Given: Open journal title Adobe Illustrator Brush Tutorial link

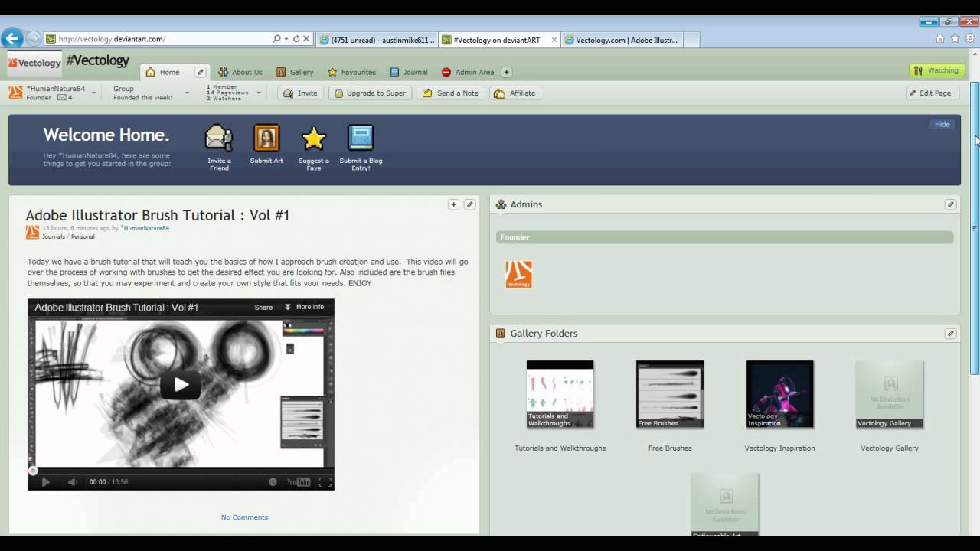Looking at the screenshot, I should coord(158,215).
